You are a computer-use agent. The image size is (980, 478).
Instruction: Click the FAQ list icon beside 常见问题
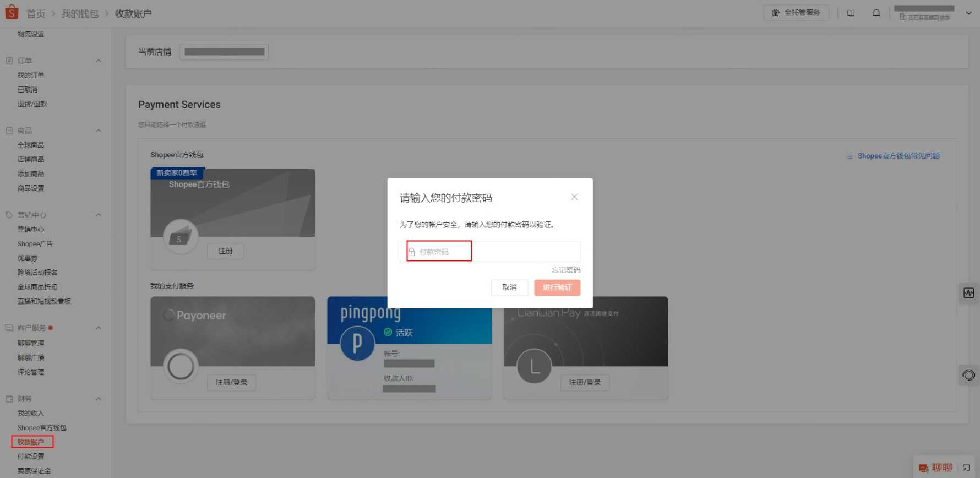(850, 156)
